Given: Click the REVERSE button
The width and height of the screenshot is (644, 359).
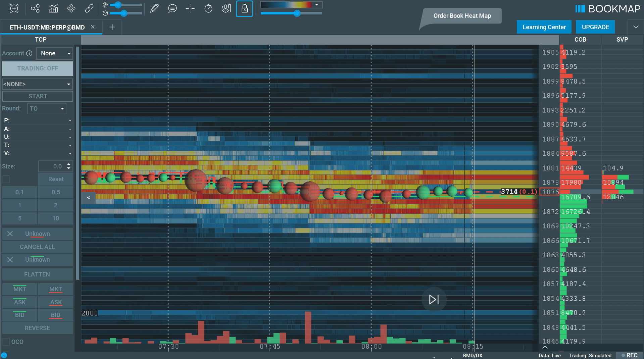Looking at the screenshot, I should (38, 328).
